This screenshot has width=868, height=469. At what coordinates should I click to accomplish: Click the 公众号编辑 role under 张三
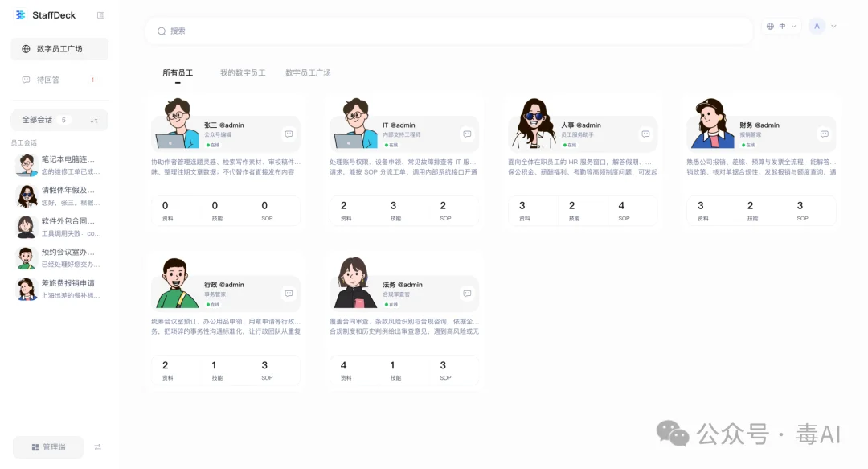coord(218,134)
